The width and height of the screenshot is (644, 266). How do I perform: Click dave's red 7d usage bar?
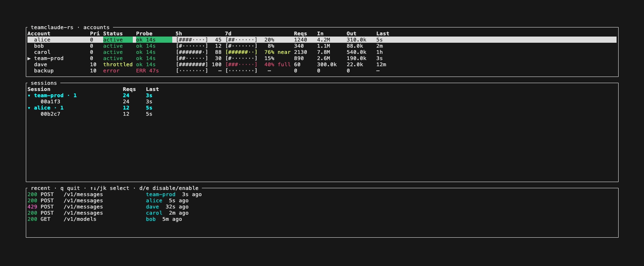242,64
